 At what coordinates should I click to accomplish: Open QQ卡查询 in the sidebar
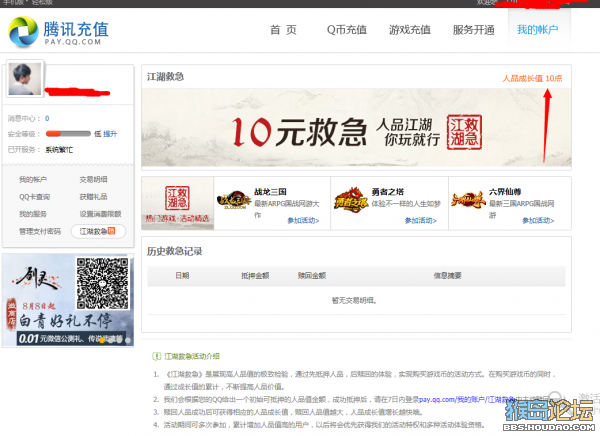(34, 197)
